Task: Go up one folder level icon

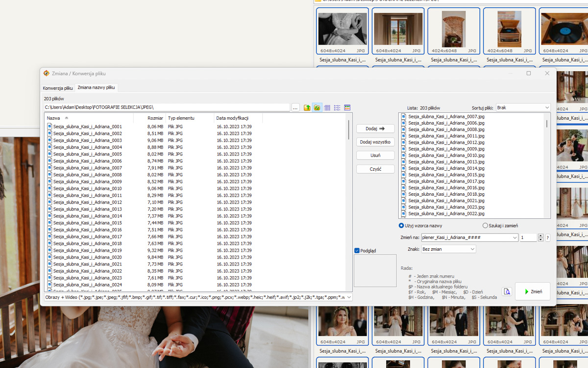Action: click(307, 108)
